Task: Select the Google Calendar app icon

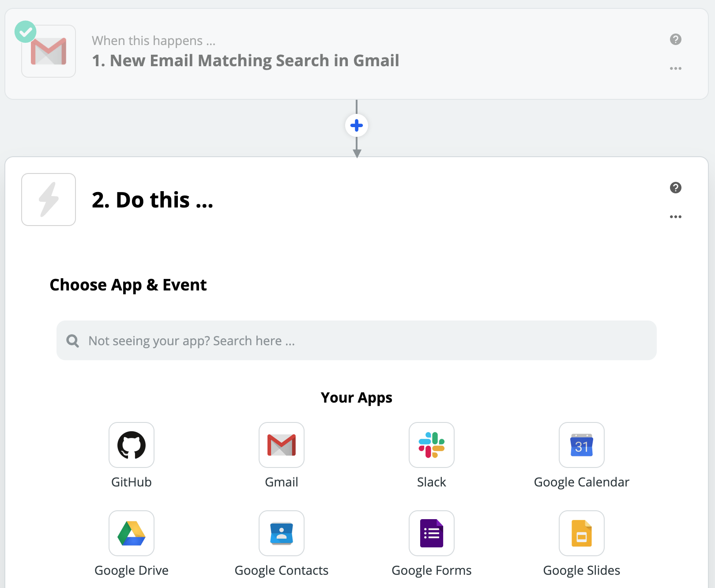Action: click(582, 445)
